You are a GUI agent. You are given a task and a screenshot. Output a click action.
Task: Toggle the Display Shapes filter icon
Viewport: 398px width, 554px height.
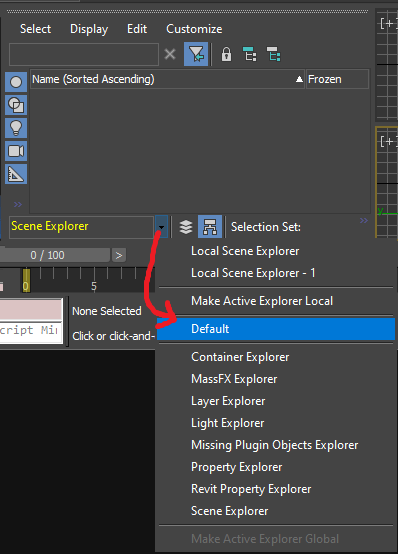tap(16, 105)
